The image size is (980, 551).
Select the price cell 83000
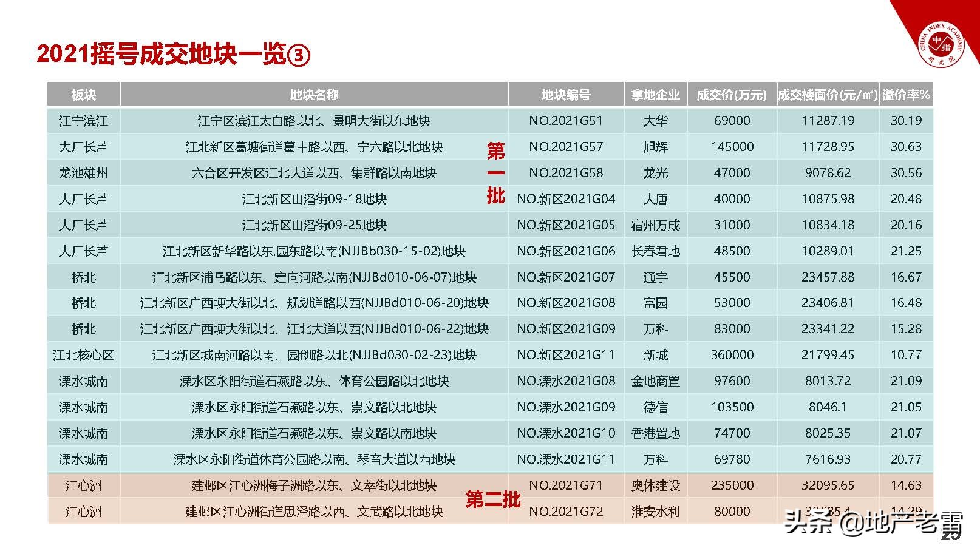tap(732, 329)
